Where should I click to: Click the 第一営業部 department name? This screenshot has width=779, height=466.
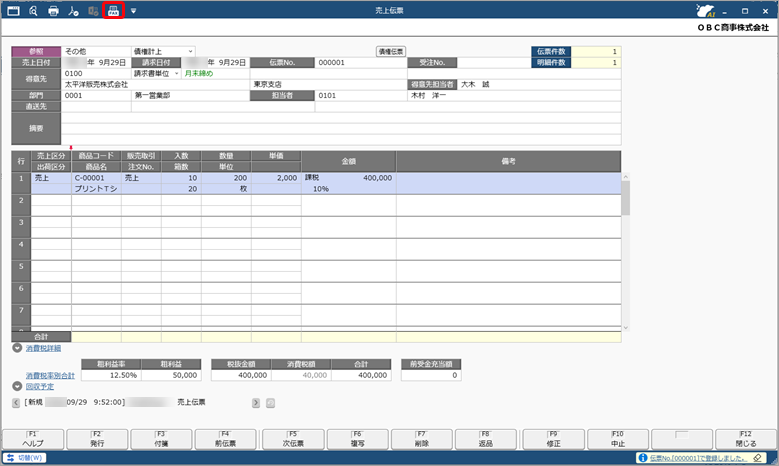click(152, 95)
